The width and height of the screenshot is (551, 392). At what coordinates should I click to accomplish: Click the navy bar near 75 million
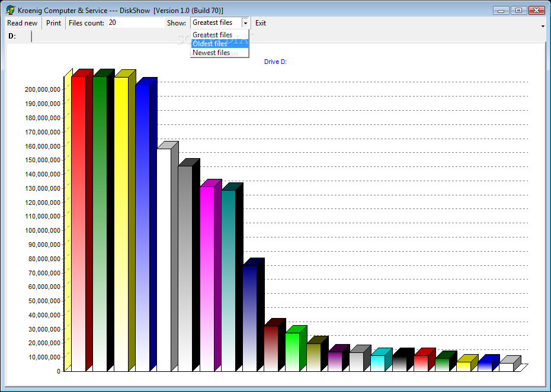250,318
